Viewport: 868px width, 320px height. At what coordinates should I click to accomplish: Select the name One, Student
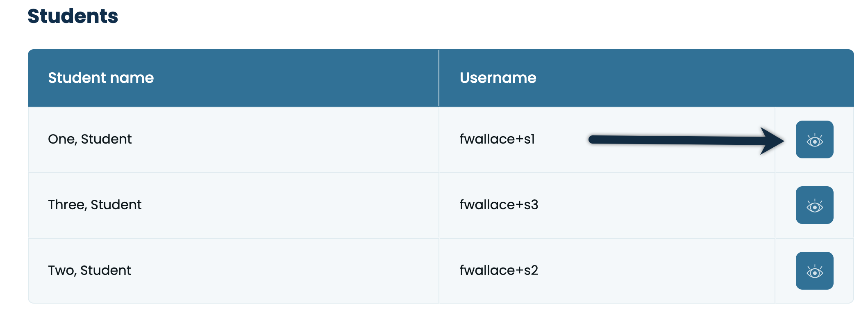coord(90,139)
